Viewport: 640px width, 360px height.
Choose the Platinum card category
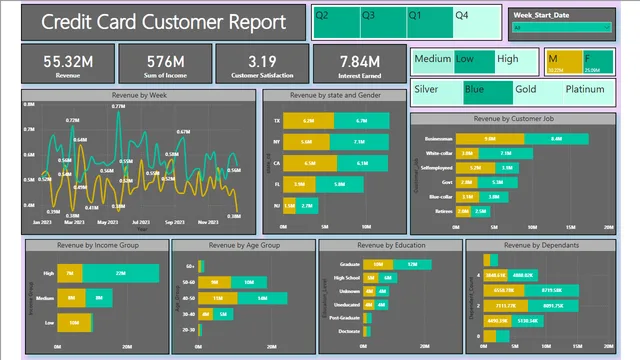click(x=589, y=92)
